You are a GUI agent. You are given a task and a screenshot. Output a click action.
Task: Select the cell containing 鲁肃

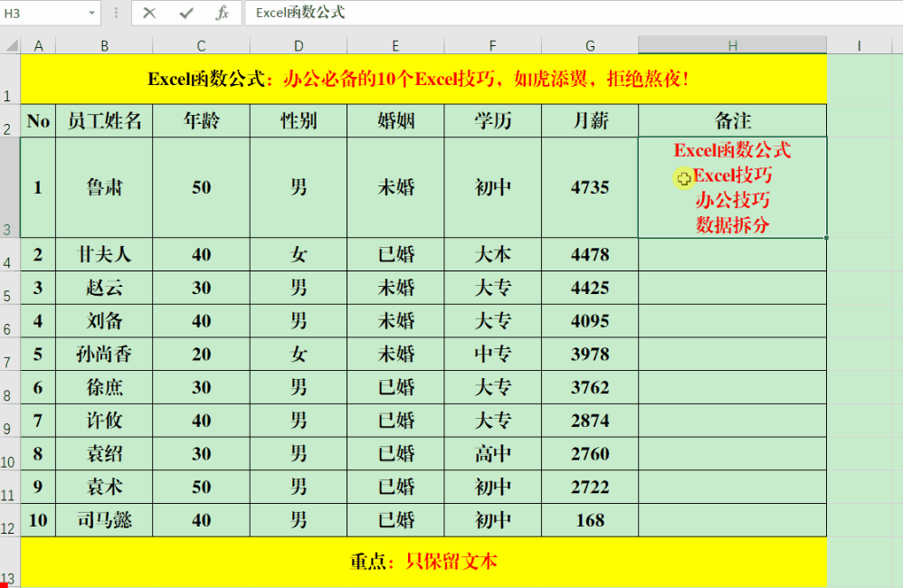[x=104, y=187]
